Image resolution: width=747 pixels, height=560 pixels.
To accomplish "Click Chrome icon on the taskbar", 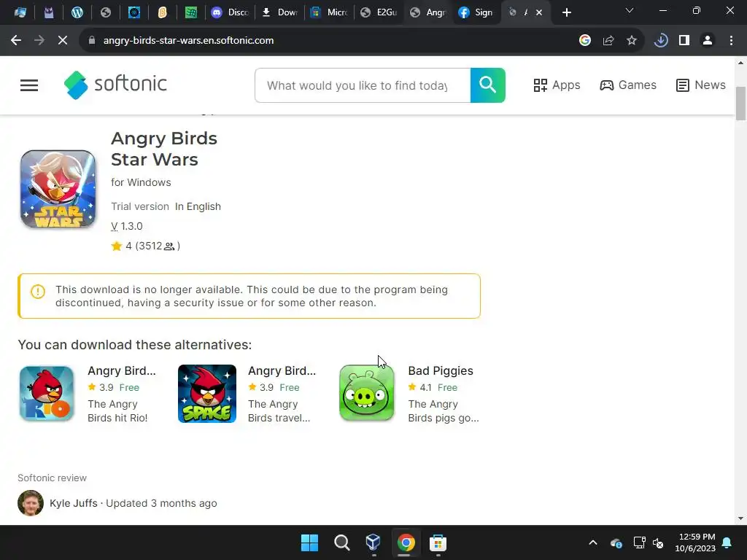I will point(406,542).
